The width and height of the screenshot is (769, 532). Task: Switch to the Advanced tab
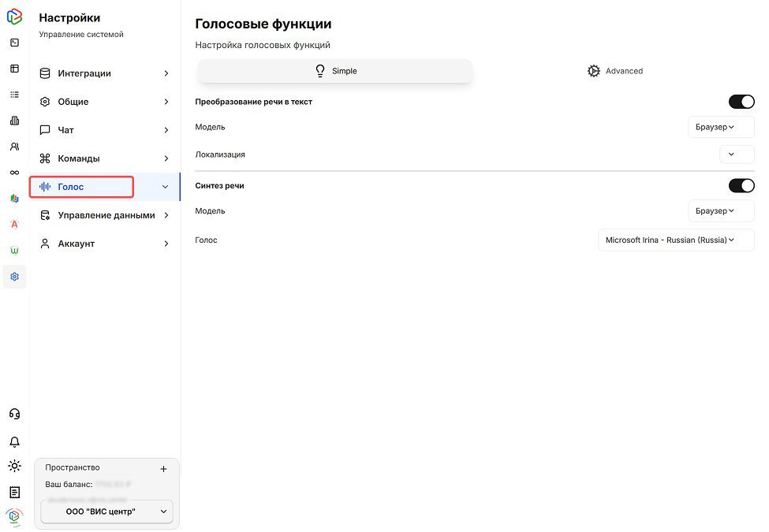coord(615,71)
